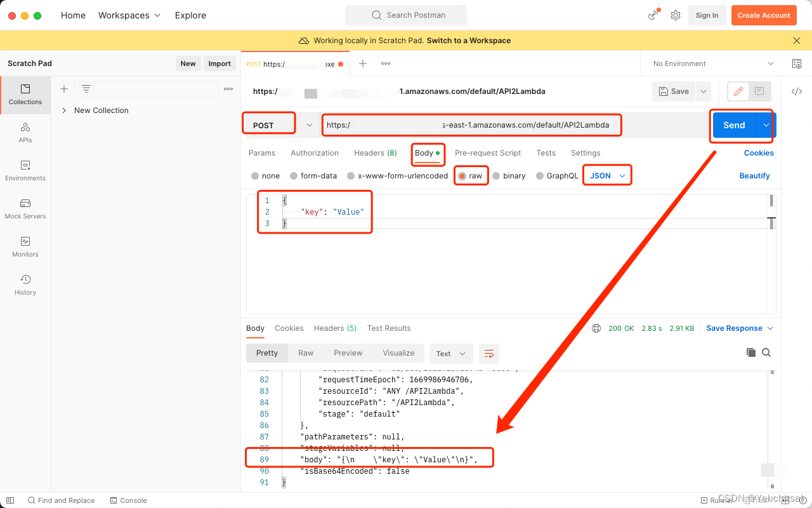
Task: Open the Workspaces menu dropdown
Action: (129, 15)
